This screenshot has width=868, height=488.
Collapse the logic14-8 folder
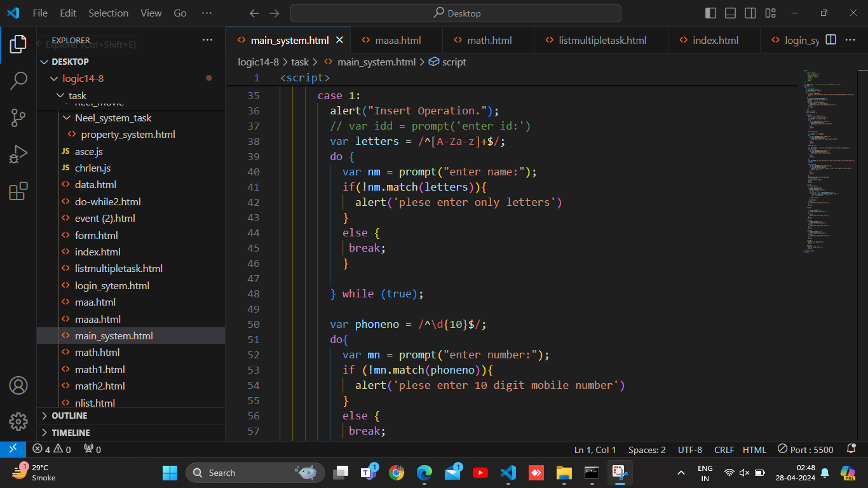click(x=83, y=79)
